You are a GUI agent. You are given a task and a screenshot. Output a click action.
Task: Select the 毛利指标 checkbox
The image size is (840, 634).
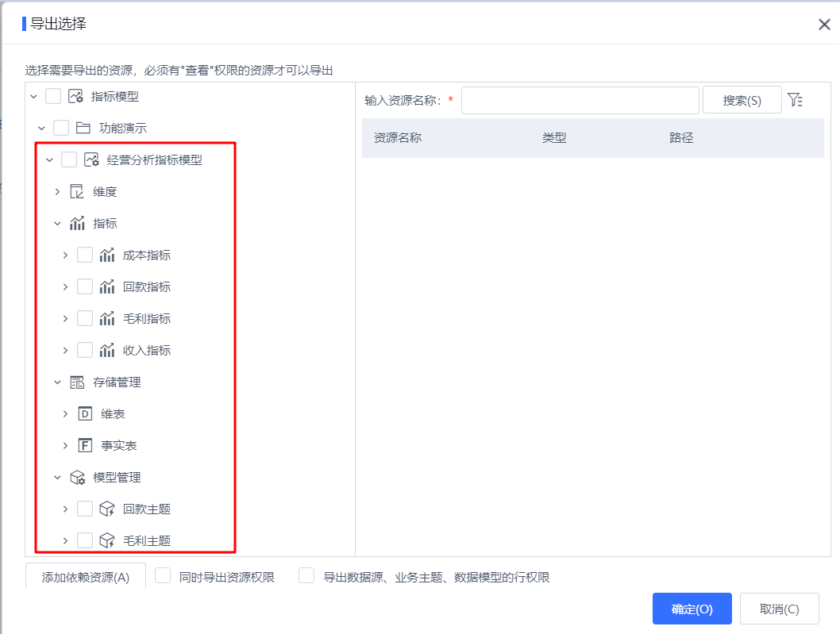(85, 319)
